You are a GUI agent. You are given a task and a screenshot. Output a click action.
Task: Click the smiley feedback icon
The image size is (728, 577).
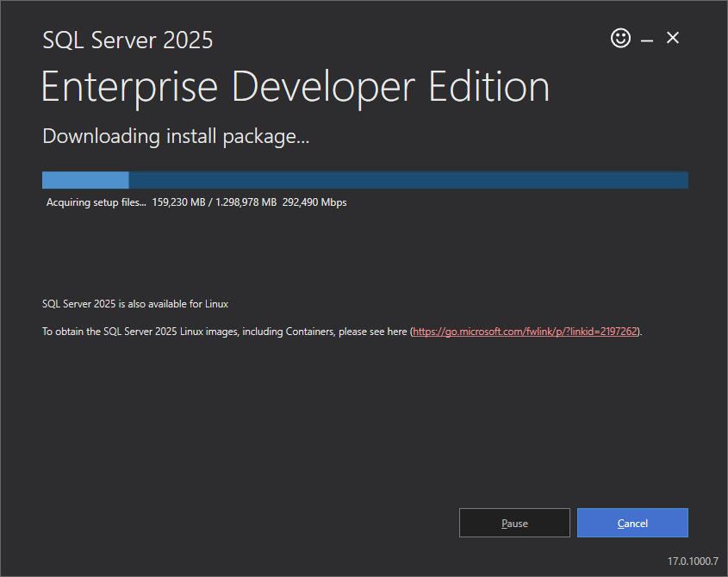(620, 38)
